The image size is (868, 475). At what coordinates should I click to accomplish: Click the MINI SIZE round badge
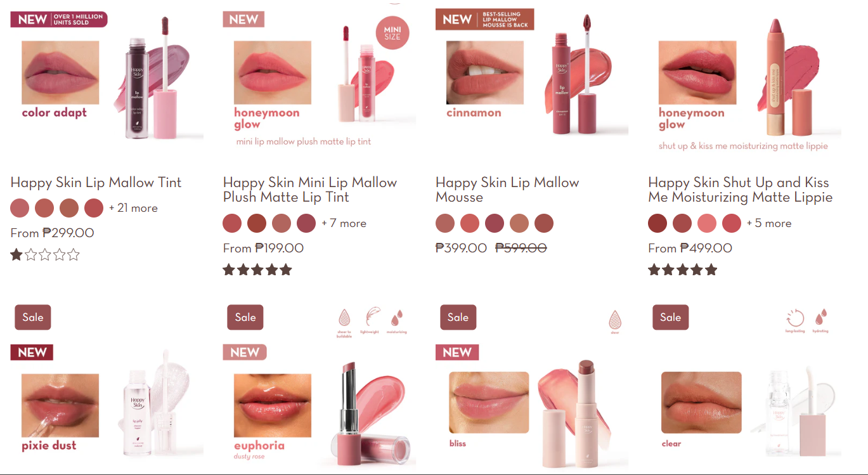pos(392,33)
